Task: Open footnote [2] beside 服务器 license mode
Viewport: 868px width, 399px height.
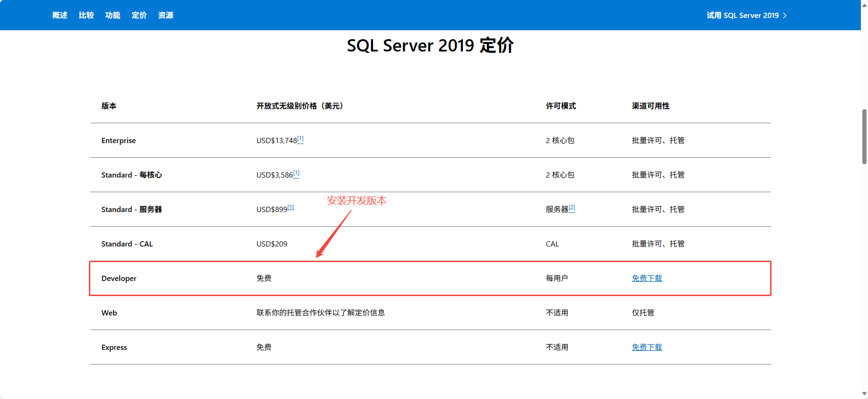Action: click(x=572, y=208)
